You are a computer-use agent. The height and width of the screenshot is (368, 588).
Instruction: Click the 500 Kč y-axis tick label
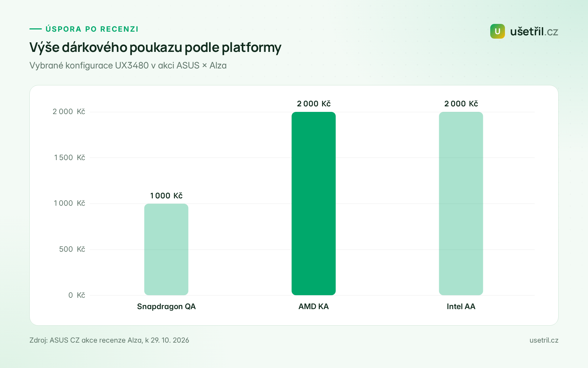(72, 249)
